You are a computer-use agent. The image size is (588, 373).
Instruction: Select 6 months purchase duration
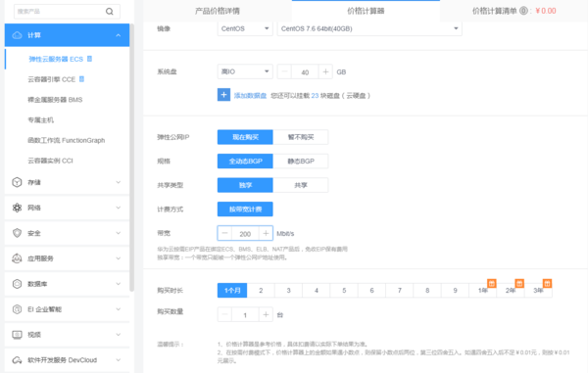click(x=371, y=290)
